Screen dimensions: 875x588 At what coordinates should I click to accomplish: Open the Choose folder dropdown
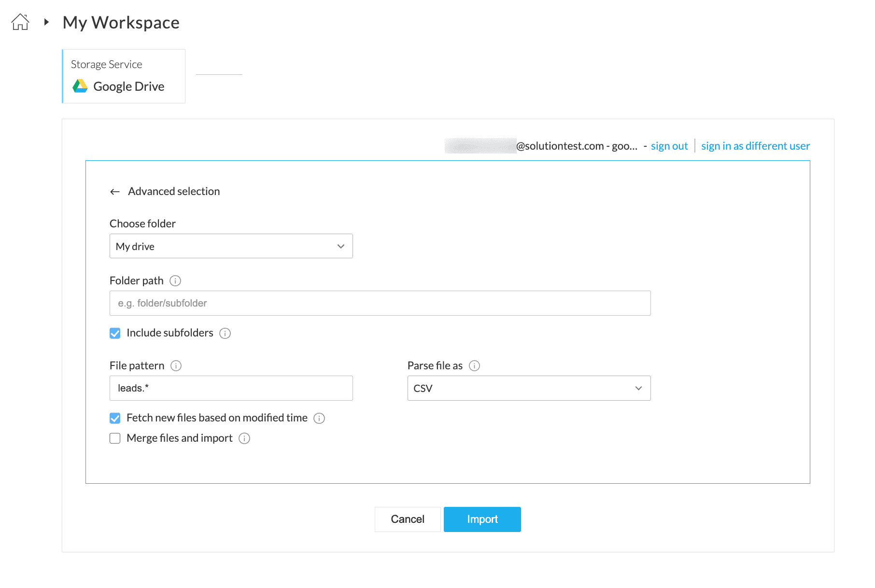click(x=231, y=246)
